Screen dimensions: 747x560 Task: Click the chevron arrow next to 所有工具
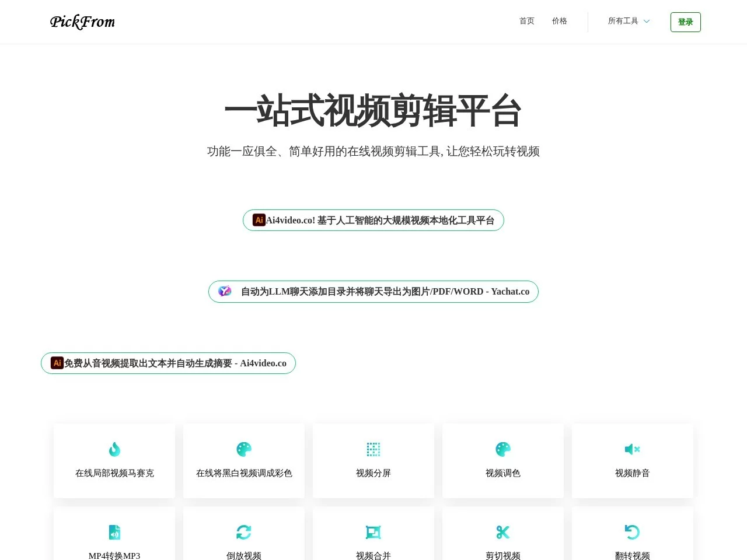tap(647, 22)
